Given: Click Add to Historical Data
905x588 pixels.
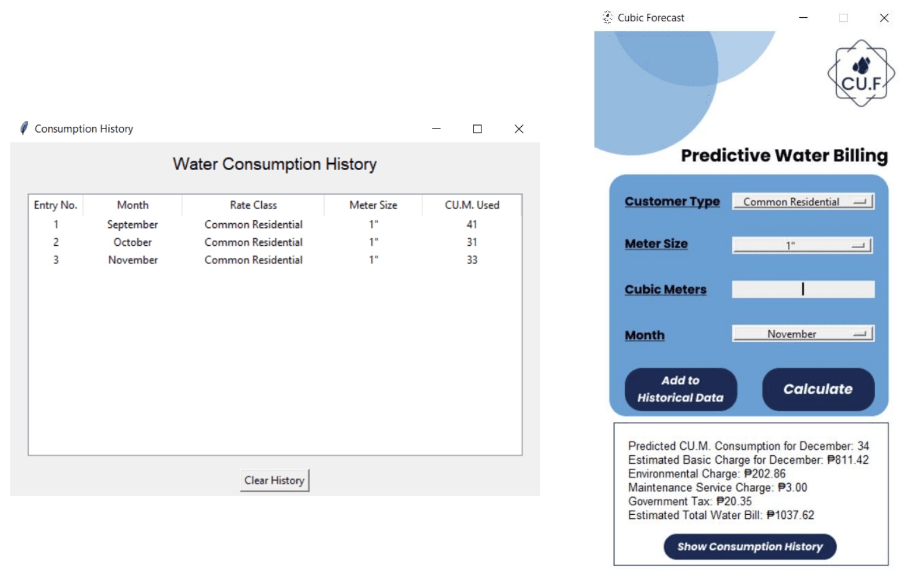Looking at the screenshot, I should tap(681, 389).
